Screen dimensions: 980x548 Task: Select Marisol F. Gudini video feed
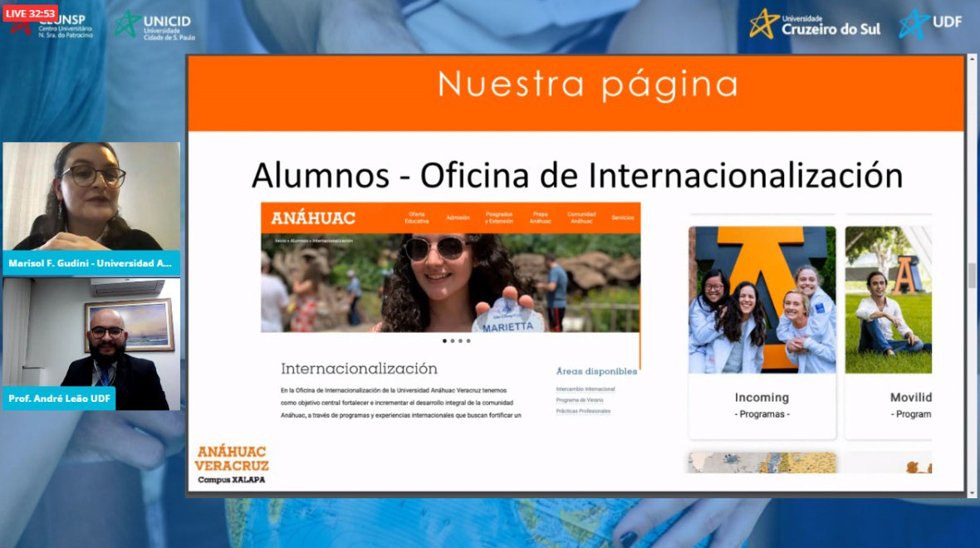pos(91,196)
